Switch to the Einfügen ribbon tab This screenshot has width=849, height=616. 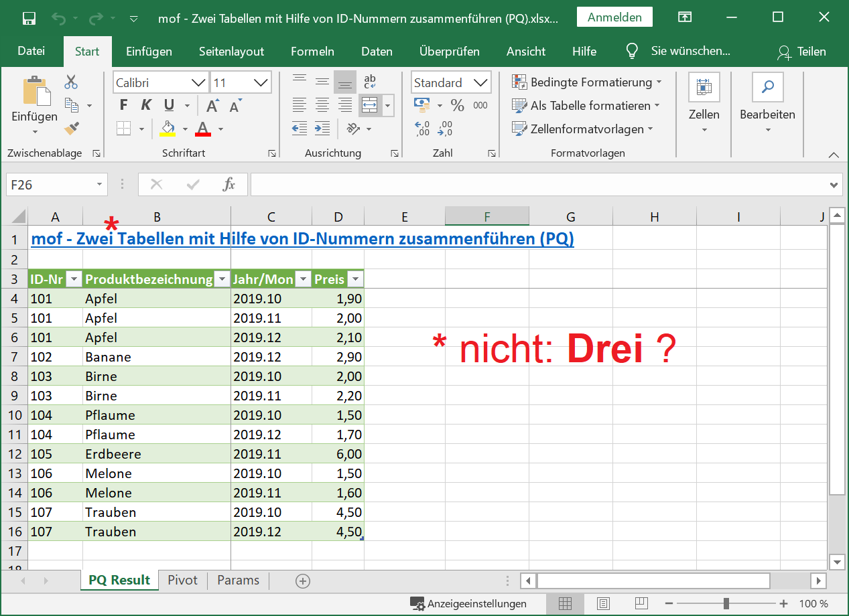click(149, 52)
